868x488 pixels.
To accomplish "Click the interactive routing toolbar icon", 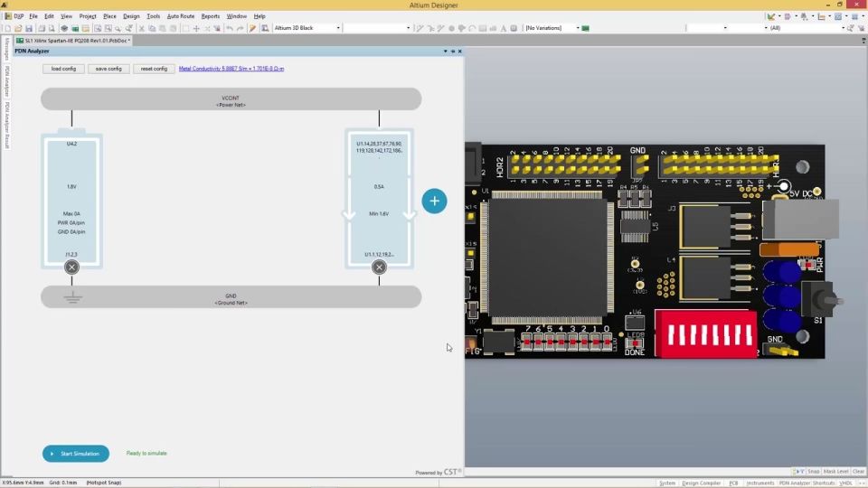I will pyautogui.click(x=420, y=28).
